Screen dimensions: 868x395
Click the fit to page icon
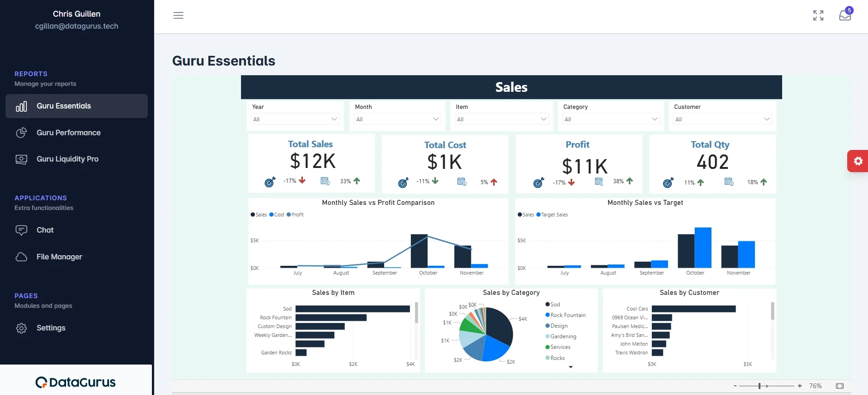(x=839, y=386)
